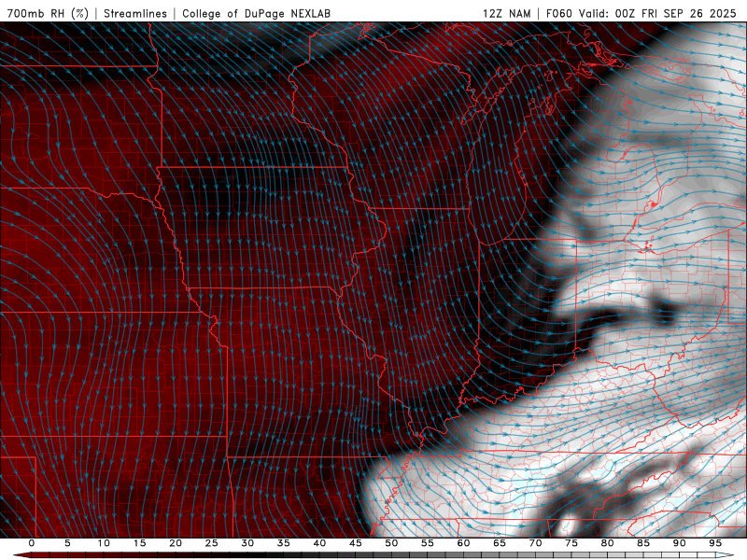The height and width of the screenshot is (560, 747).
Task: Select the "45" color scale label
Action: tap(356, 543)
